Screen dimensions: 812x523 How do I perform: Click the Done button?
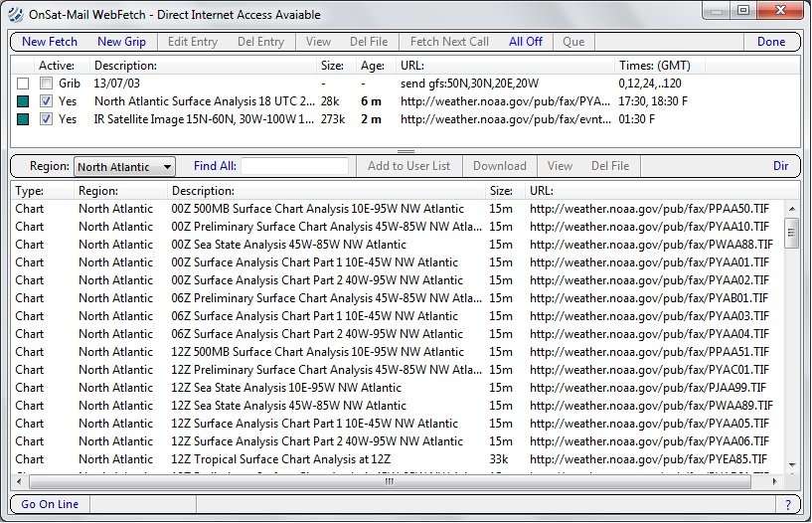[771, 42]
